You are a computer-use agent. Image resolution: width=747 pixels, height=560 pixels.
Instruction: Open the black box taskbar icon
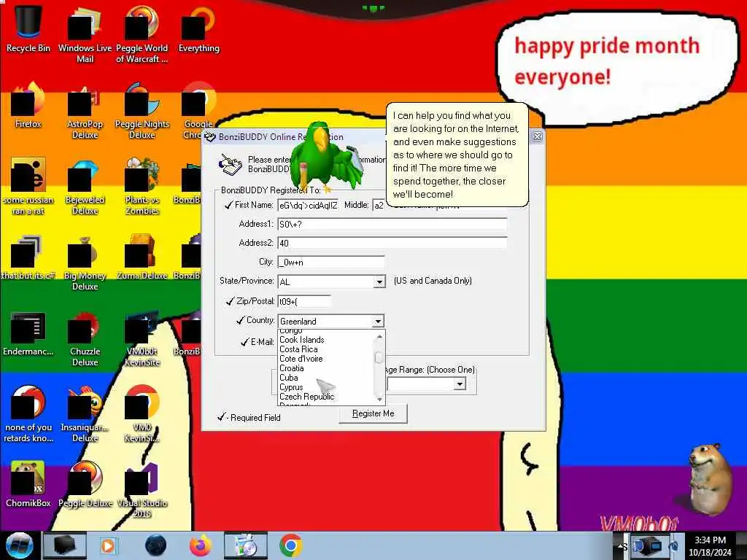[x=64, y=545]
